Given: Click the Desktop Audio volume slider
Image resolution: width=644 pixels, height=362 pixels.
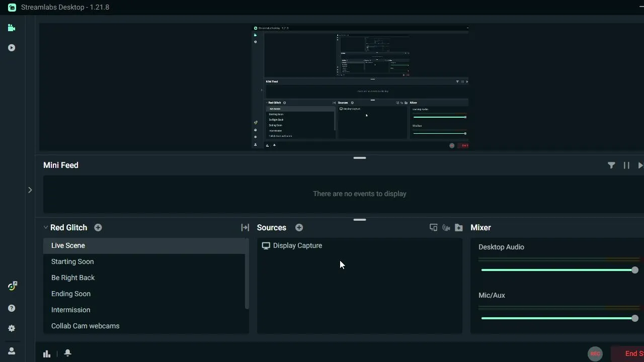Looking at the screenshot, I should click(x=559, y=270).
